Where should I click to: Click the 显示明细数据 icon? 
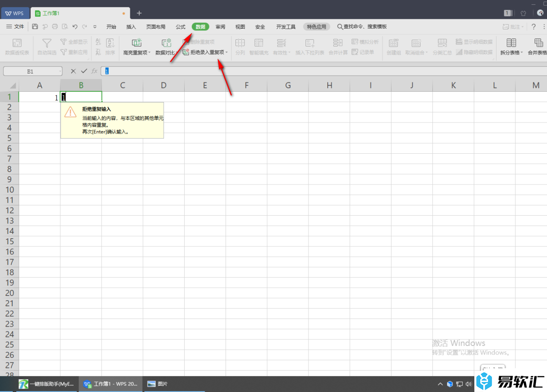459,42
